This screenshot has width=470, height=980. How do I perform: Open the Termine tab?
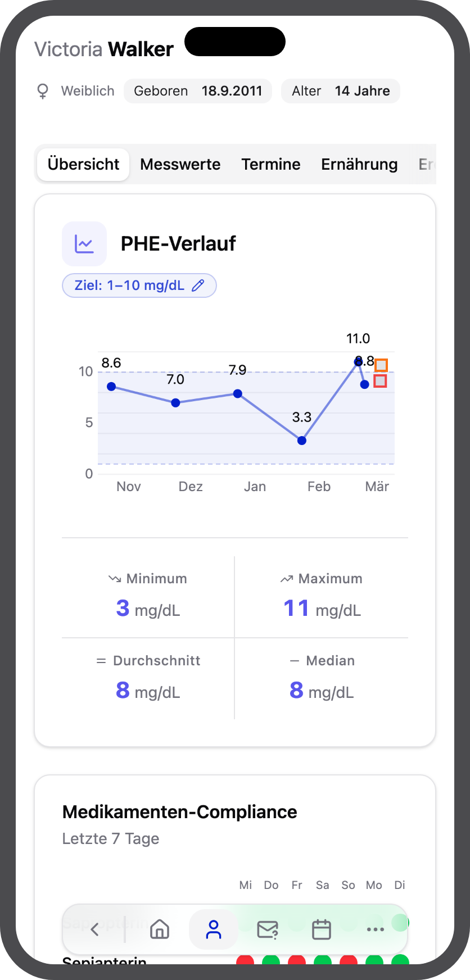point(271,164)
